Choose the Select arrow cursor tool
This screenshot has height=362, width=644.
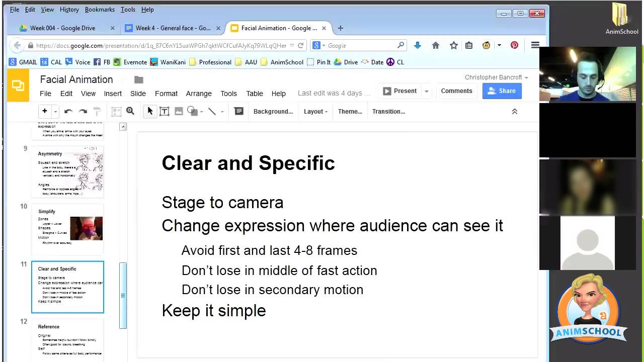tap(149, 112)
